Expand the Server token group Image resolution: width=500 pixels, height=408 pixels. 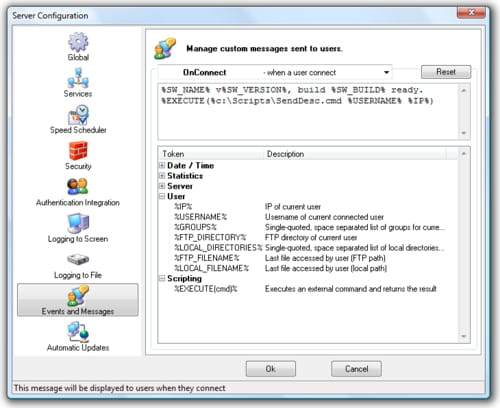click(x=162, y=186)
